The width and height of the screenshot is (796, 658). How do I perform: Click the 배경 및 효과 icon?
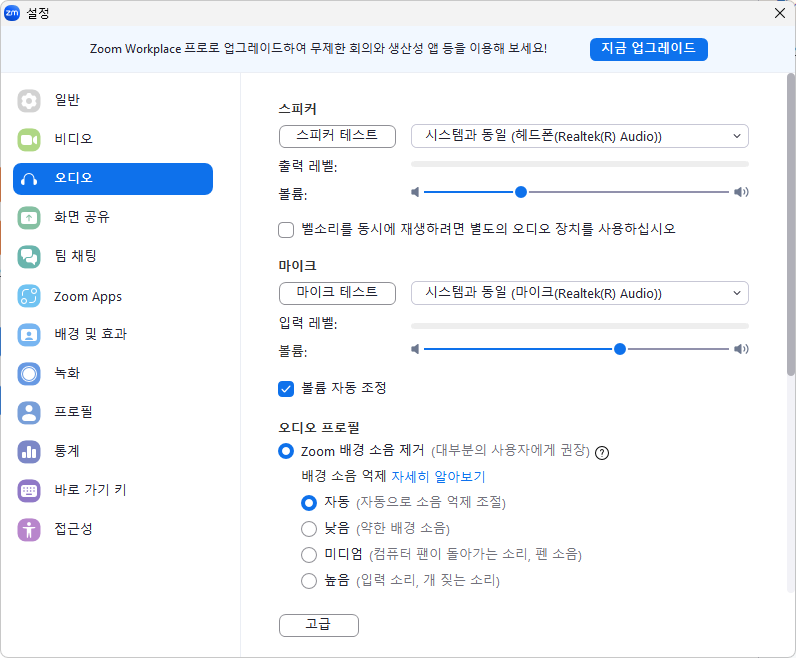point(29,335)
